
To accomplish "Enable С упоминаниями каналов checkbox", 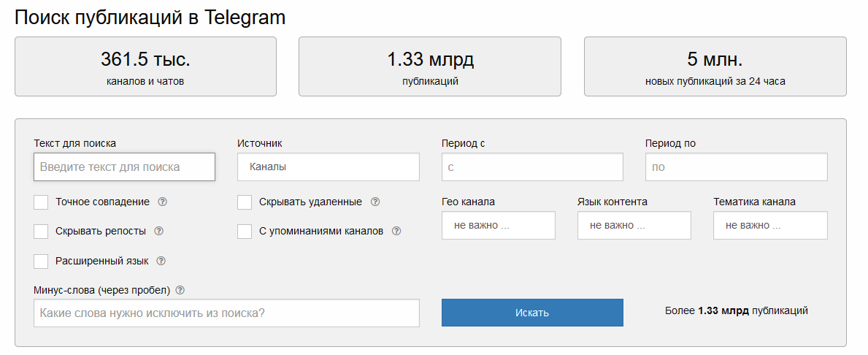I will click(245, 232).
